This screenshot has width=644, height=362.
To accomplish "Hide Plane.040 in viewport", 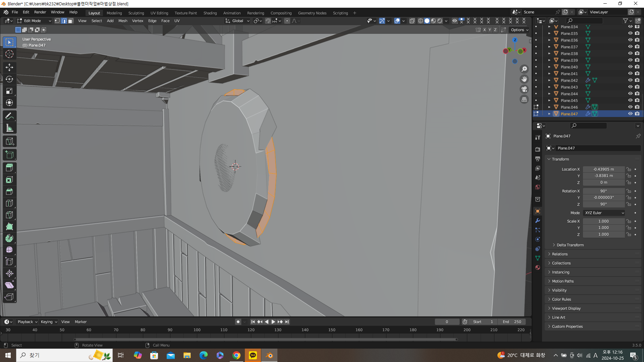I will (630, 67).
